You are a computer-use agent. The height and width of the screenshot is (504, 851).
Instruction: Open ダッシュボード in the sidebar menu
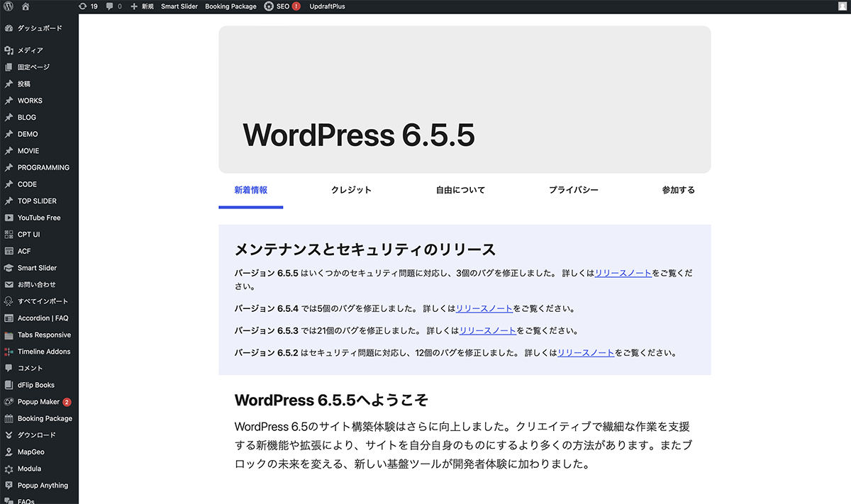pos(39,28)
